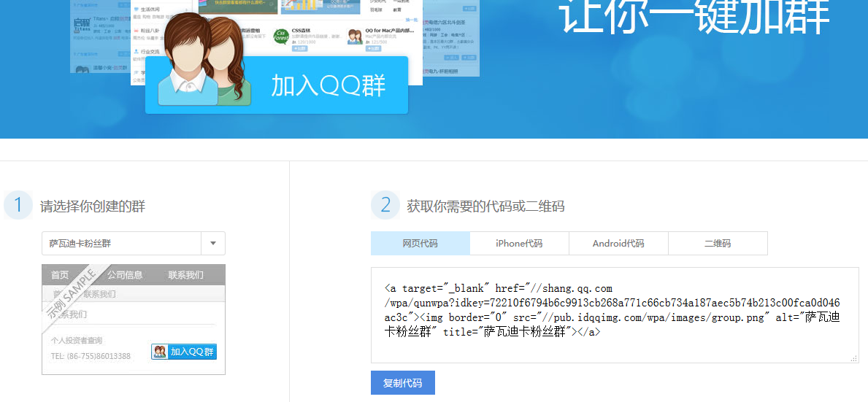Click the 复制代码 button

coord(403,382)
